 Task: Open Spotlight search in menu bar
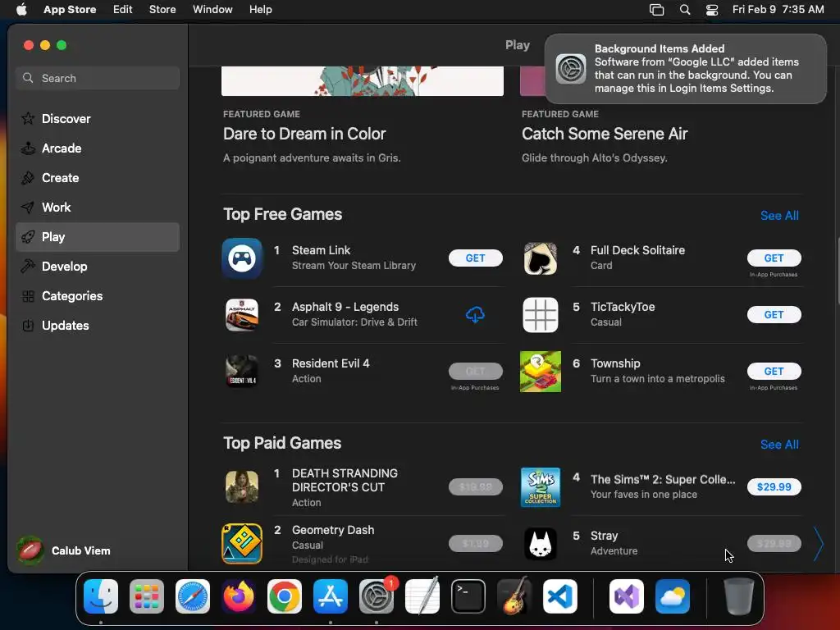point(685,10)
